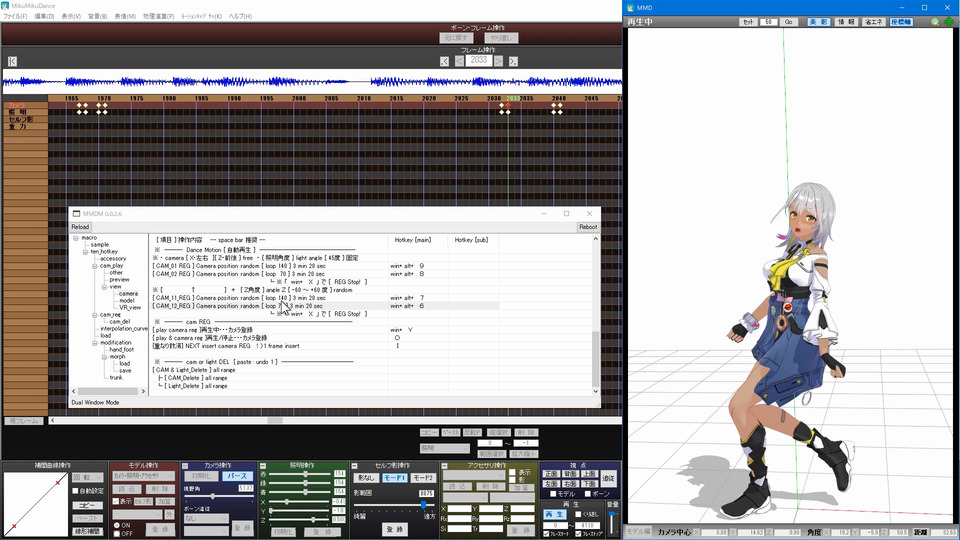This screenshot has height=540, width=960.
Task: Toggle フレスタート checkbox in playback panel
Action: pos(547,534)
